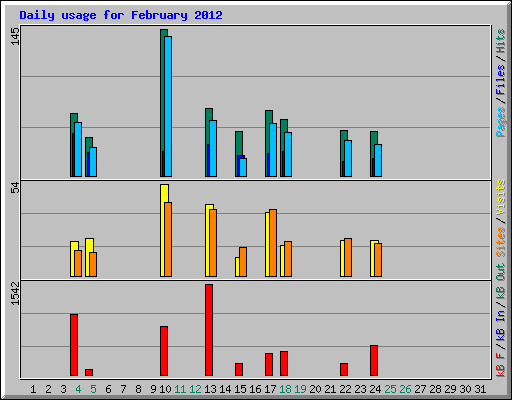
Task: Select the red kB bar for day 4
Action: click(x=74, y=345)
